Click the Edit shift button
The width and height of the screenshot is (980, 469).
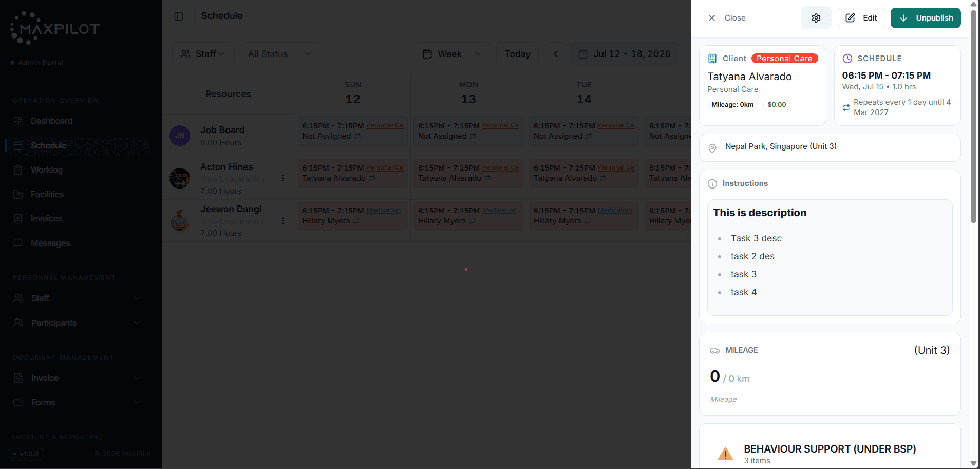pos(861,18)
